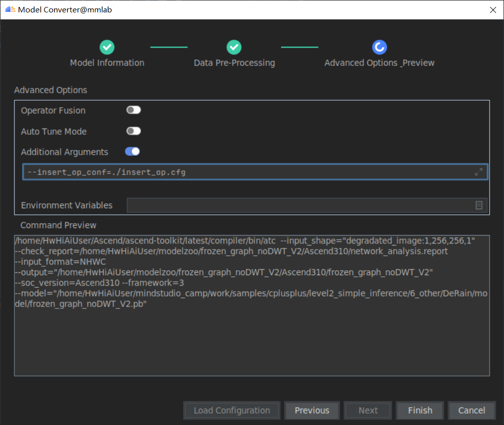Click the Advanced Options Preview progress icon
The height and width of the screenshot is (425, 504).
tap(379, 47)
